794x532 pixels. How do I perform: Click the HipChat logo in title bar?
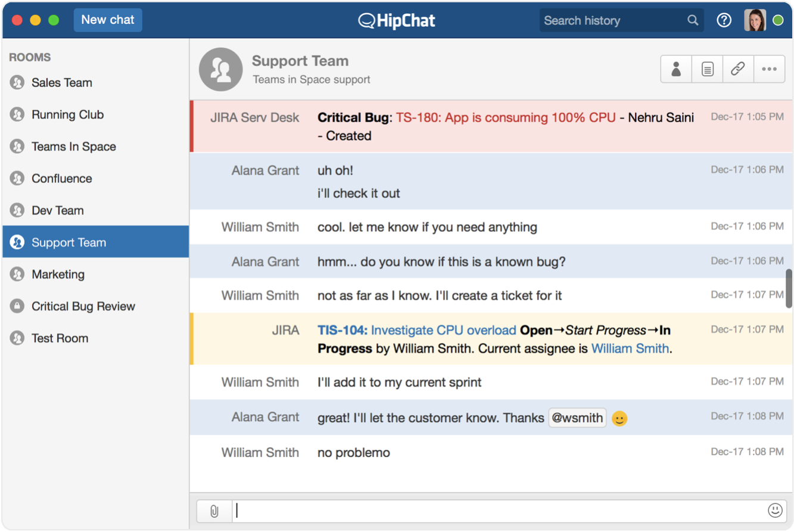(x=397, y=20)
